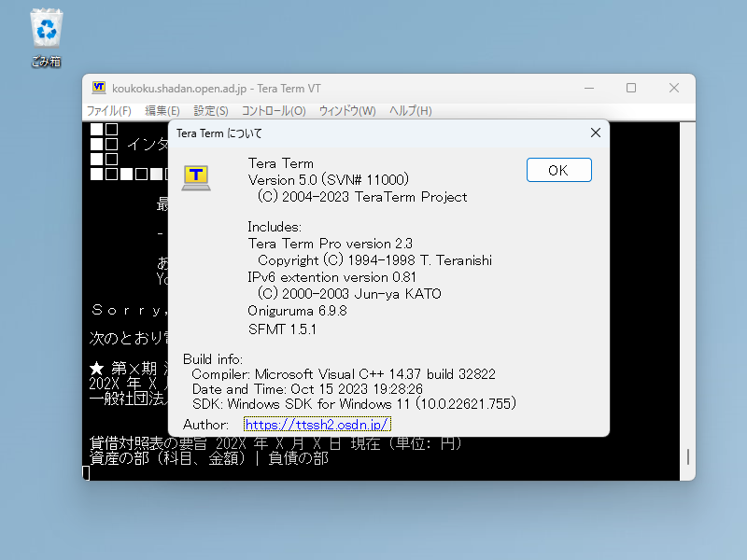Close the Tera Term について dialog

pyautogui.click(x=595, y=133)
